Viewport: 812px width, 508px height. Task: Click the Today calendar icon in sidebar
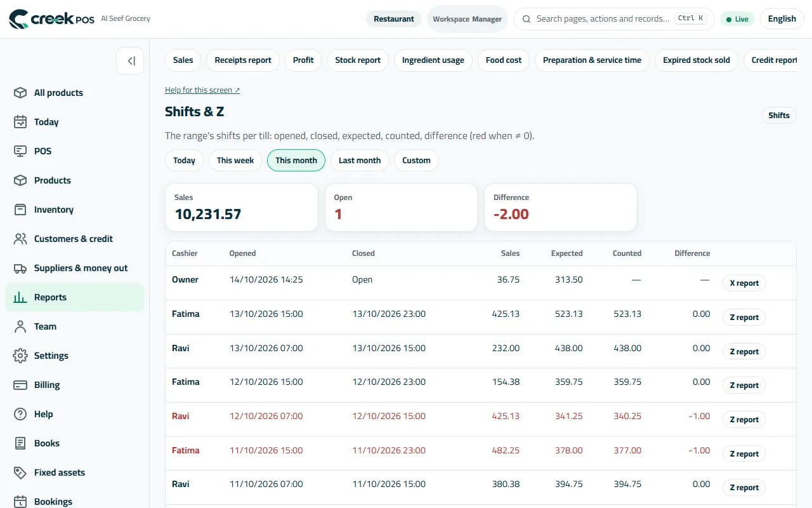pyautogui.click(x=20, y=122)
